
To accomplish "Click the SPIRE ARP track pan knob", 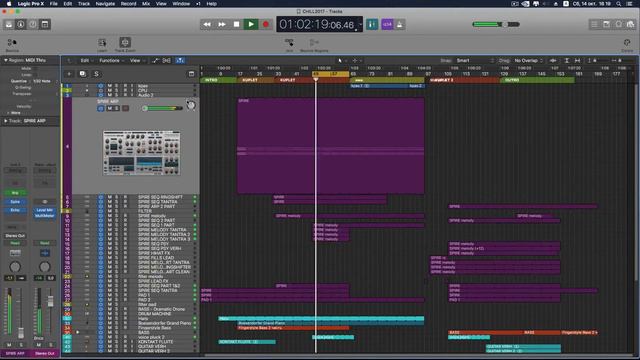I will click(191, 105).
